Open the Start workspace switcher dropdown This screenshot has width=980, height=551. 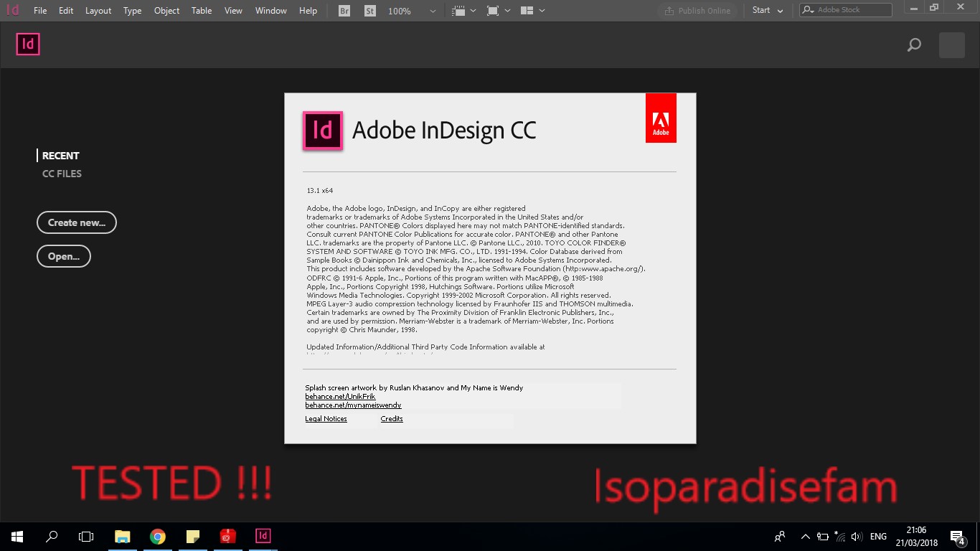click(x=768, y=11)
